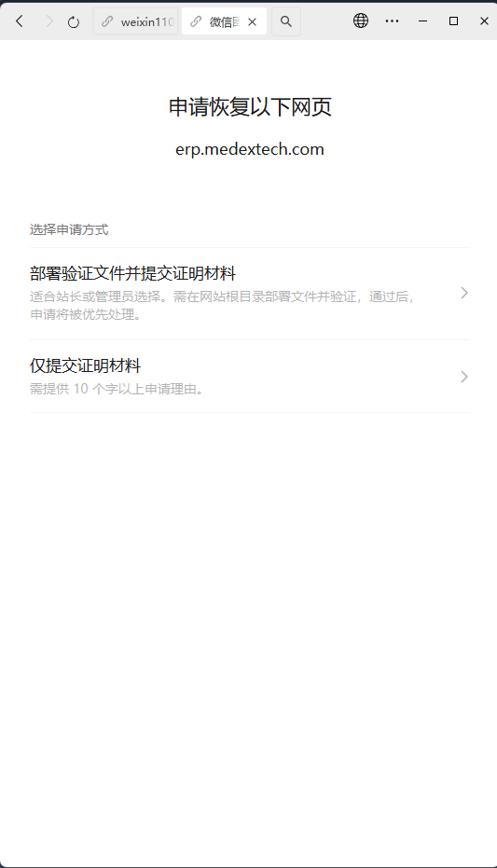
Task: Expand chevron beside 仅提交证明材料
Action: click(464, 377)
